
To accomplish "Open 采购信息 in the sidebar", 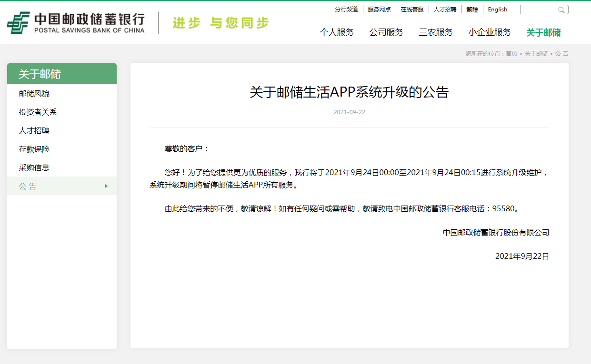I will coord(34,168).
